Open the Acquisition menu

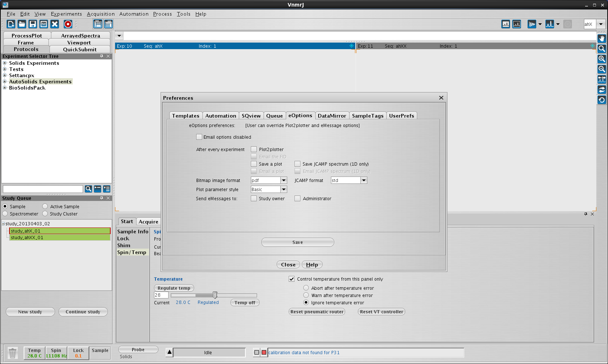click(x=100, y=14)
